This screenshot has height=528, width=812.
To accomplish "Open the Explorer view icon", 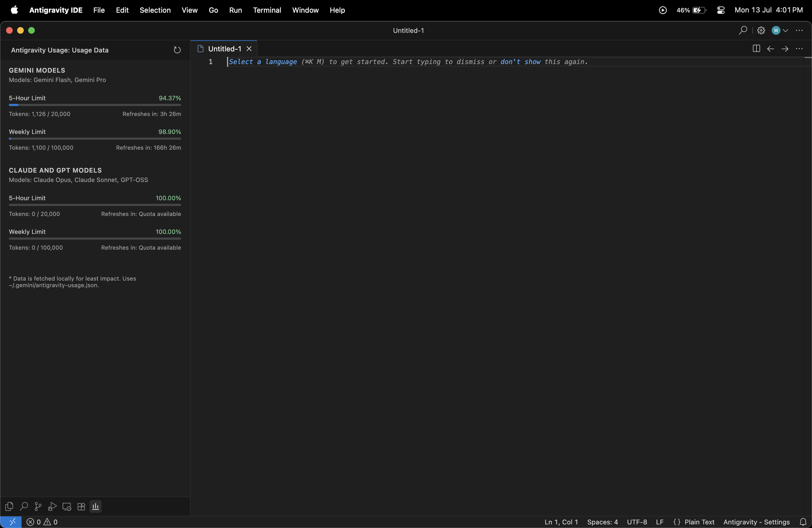I will pyautogui.click(x=9, y=506).
